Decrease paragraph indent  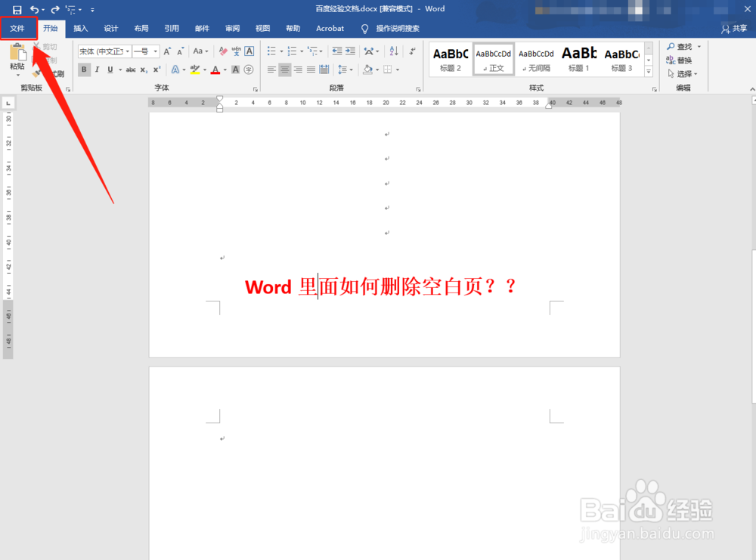(337, 51)
